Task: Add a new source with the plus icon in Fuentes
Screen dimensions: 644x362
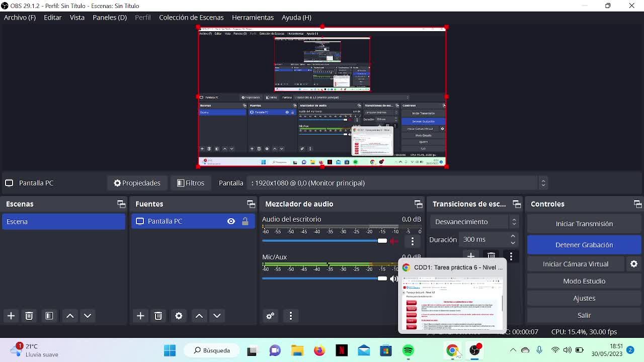Action: (x=140, y=316)
